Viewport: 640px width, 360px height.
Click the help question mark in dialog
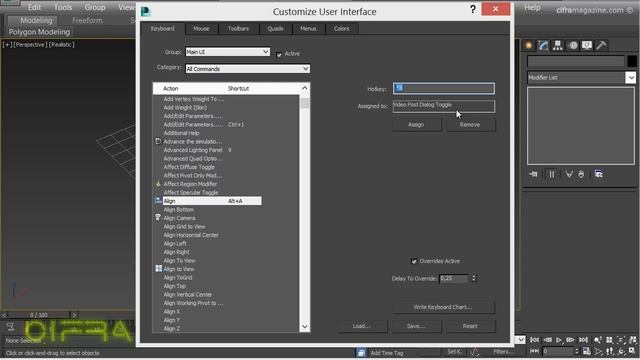click(x=473, y=9)
